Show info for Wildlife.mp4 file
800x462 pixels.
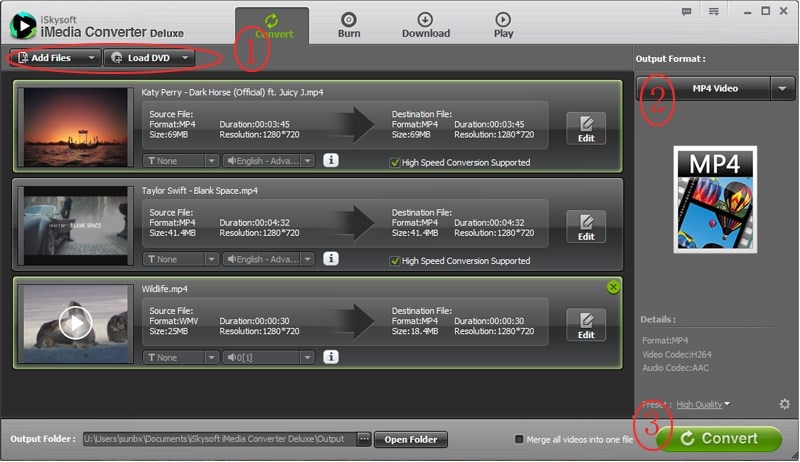(331, 356)
